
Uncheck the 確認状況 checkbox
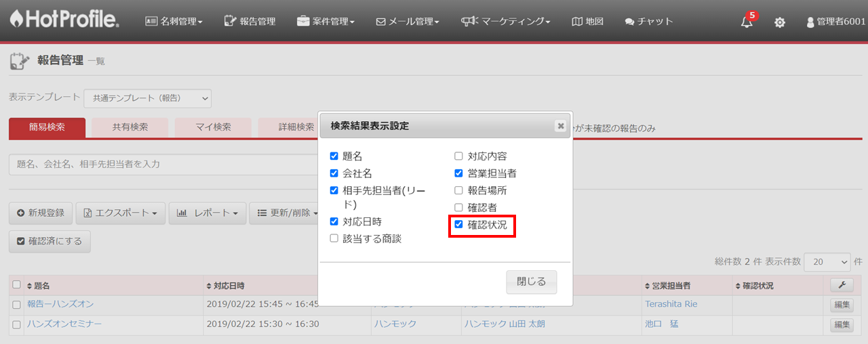(x=459, y=225)
